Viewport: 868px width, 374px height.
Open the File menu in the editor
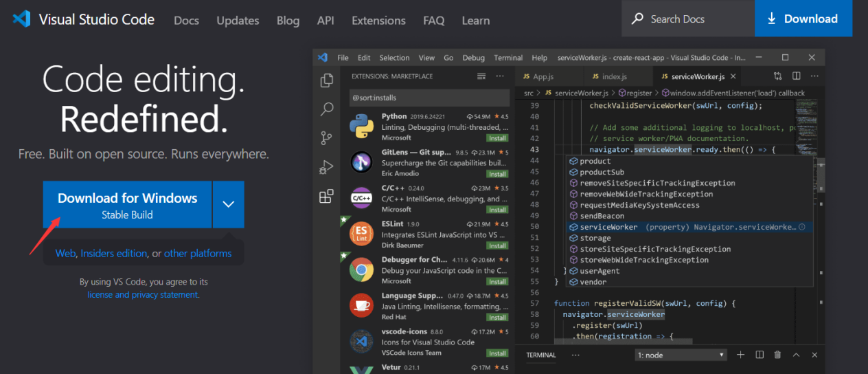pyautogui.click(x=343, y=58)
